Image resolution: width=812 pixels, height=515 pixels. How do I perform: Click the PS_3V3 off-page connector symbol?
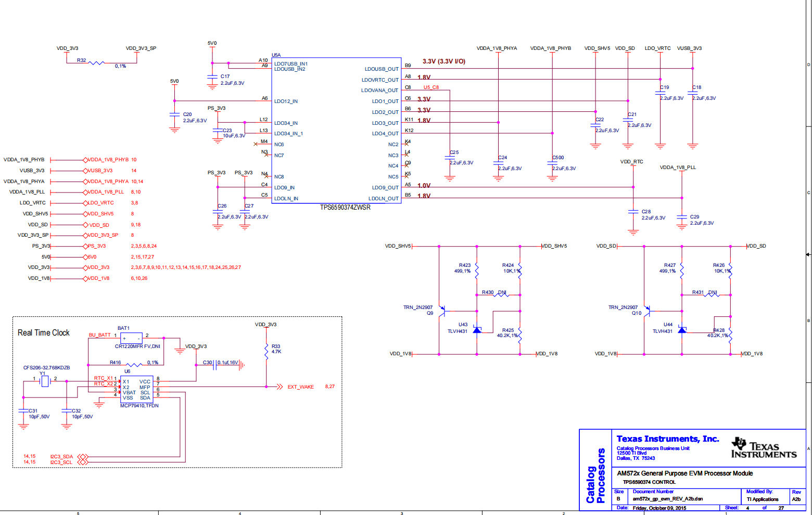click(x=86, y=246)
